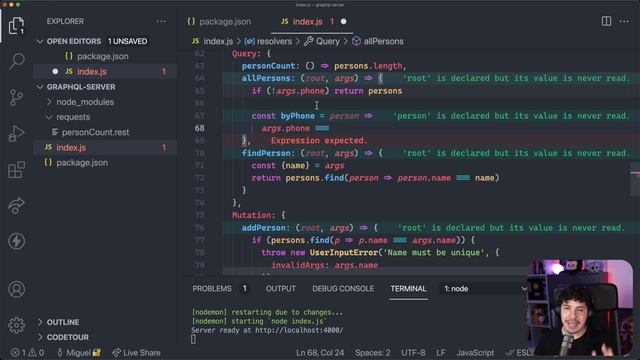
Task: Click the JavaScript language mode entry
Action: click(475, 353)
